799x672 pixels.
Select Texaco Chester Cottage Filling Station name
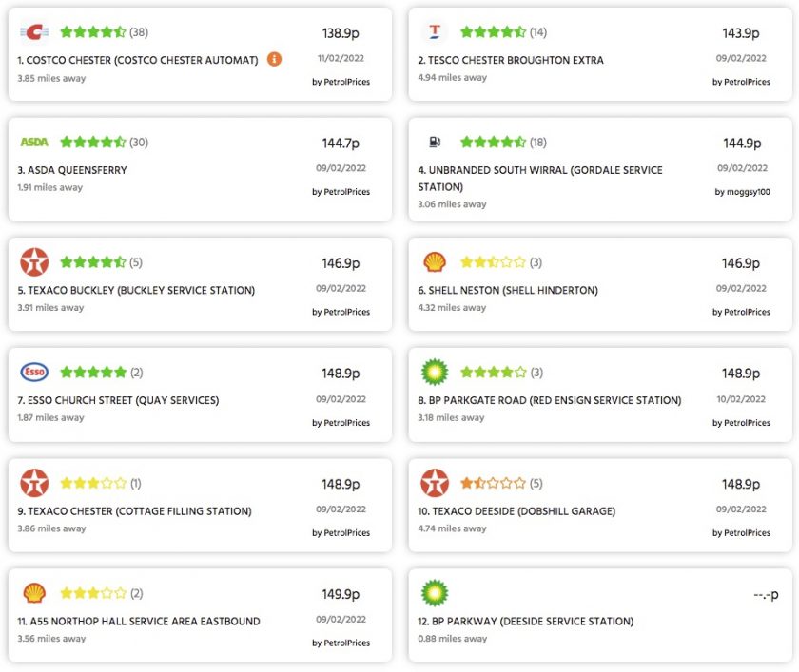click(x=134, y=511)
